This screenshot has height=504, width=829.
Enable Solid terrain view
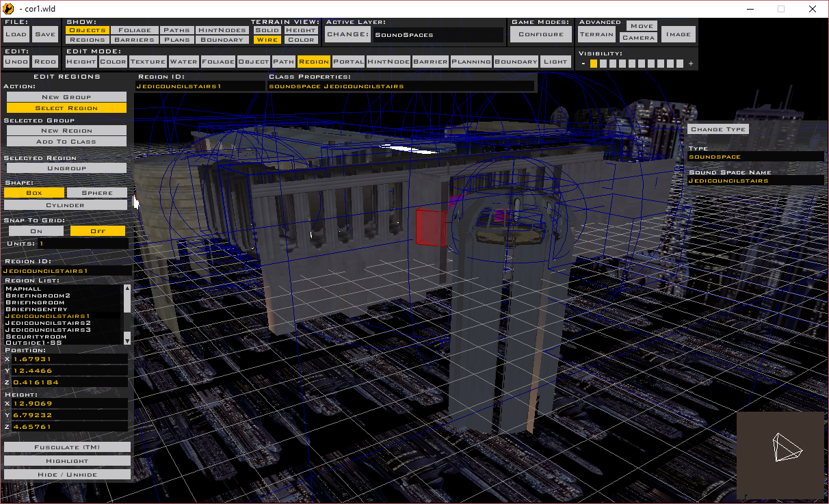[x=267, y=30]
